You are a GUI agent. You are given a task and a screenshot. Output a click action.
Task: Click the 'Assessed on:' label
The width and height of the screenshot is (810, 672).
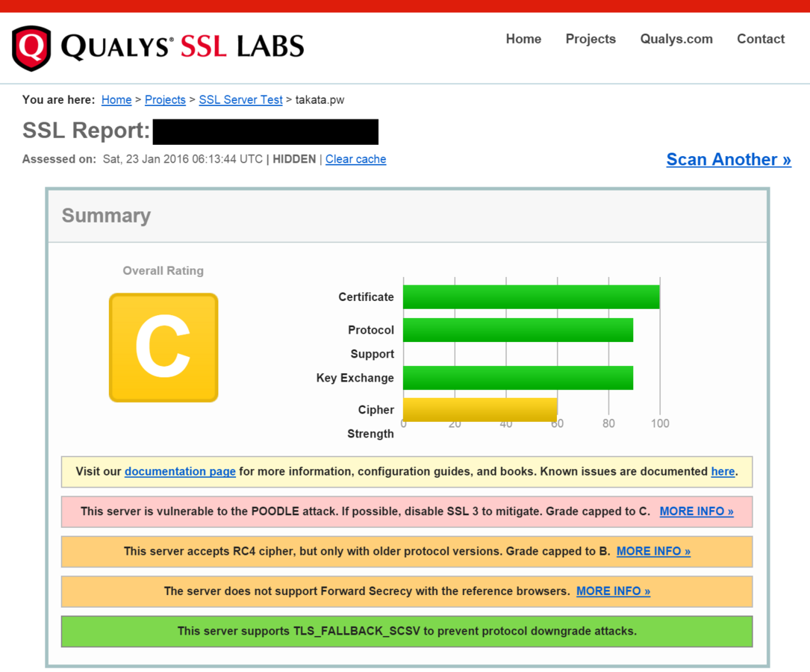59,159
